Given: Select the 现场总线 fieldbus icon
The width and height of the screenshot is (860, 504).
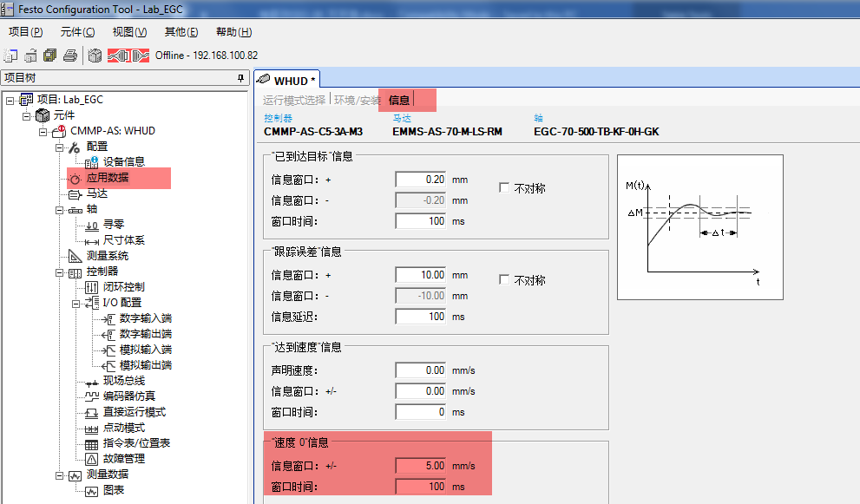Looking at the screenshot, I should (x=92, y=382).
